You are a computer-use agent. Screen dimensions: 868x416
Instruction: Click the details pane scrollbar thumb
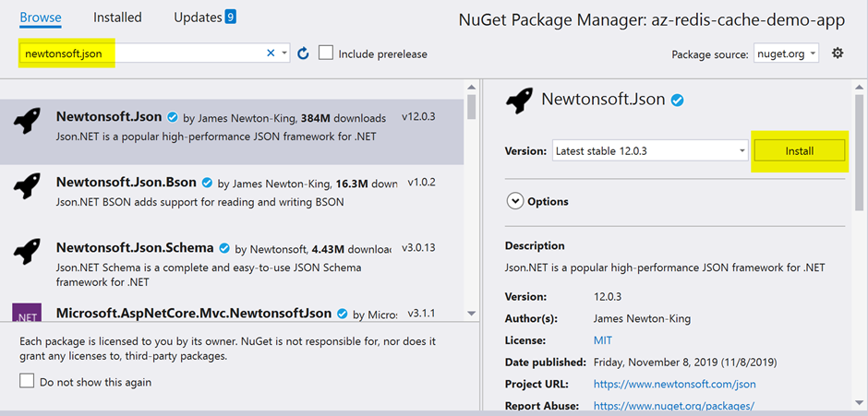pyautogui.click(x=859, y=152)
